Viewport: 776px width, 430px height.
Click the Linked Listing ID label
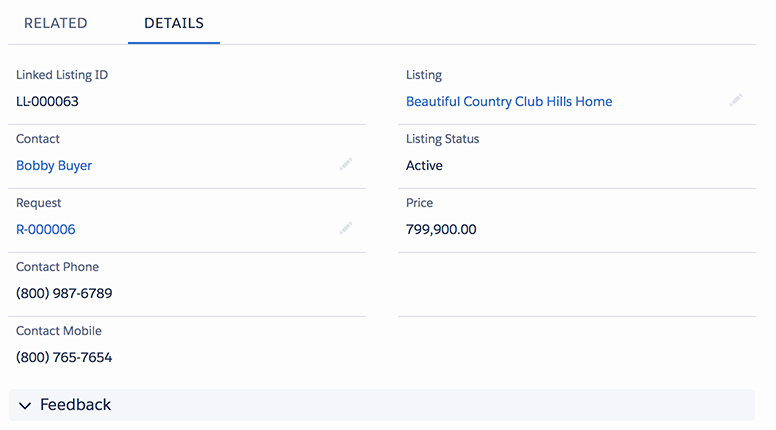(x=62, y=75)
